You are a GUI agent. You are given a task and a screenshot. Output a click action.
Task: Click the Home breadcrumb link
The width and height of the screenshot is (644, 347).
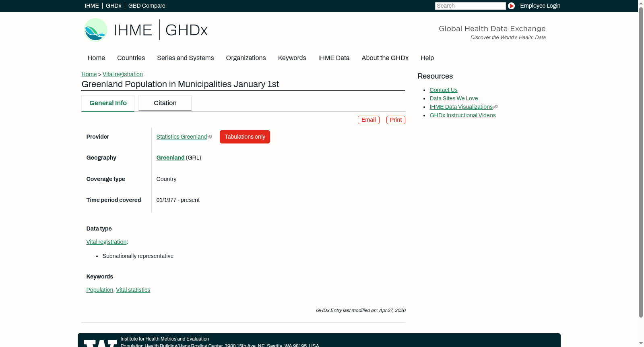click(89, 74)
